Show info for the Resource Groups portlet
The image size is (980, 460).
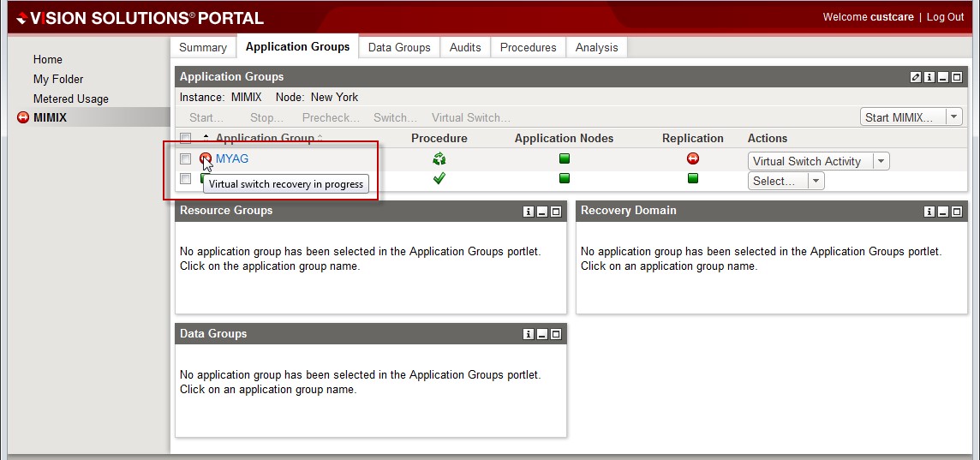(529, 212)
